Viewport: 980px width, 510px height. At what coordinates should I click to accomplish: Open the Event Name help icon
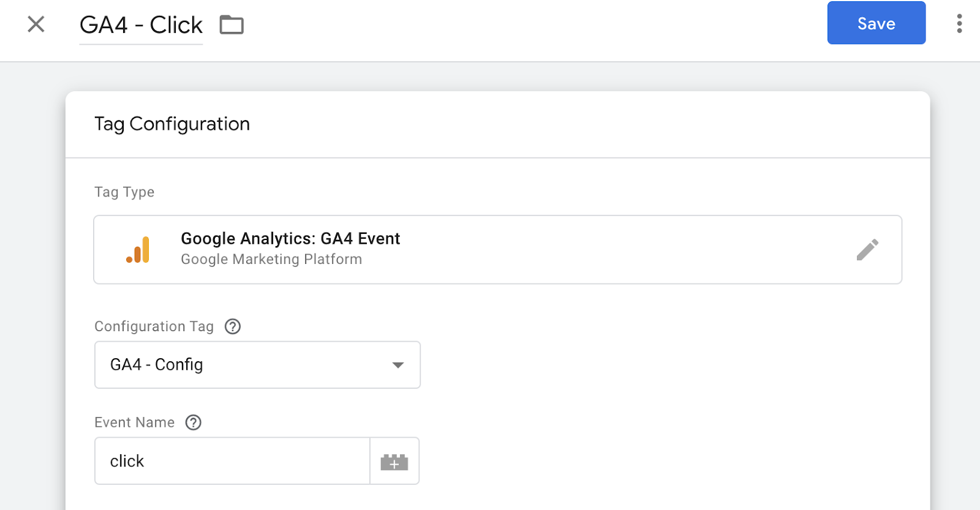pyautogui.click(x=194, y=422)
